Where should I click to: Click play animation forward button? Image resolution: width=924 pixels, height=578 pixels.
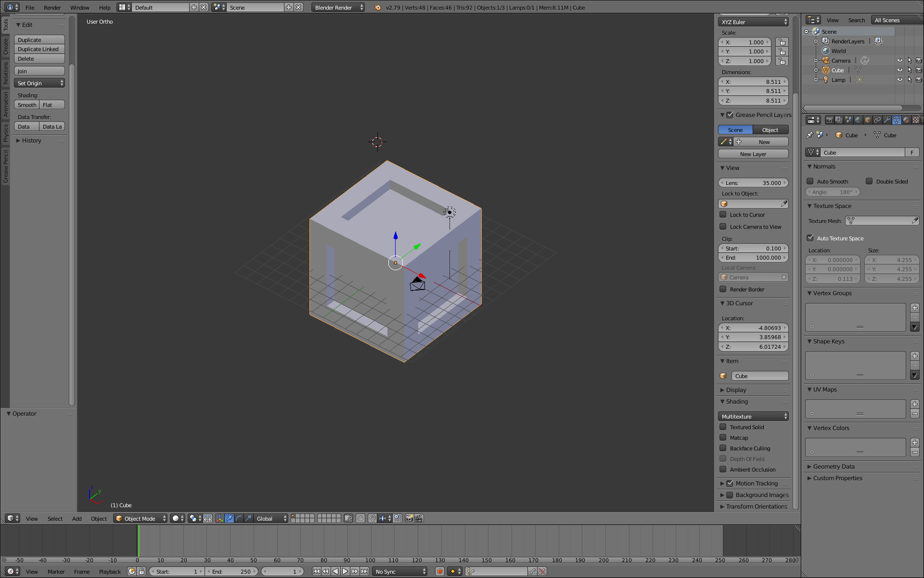345,571
